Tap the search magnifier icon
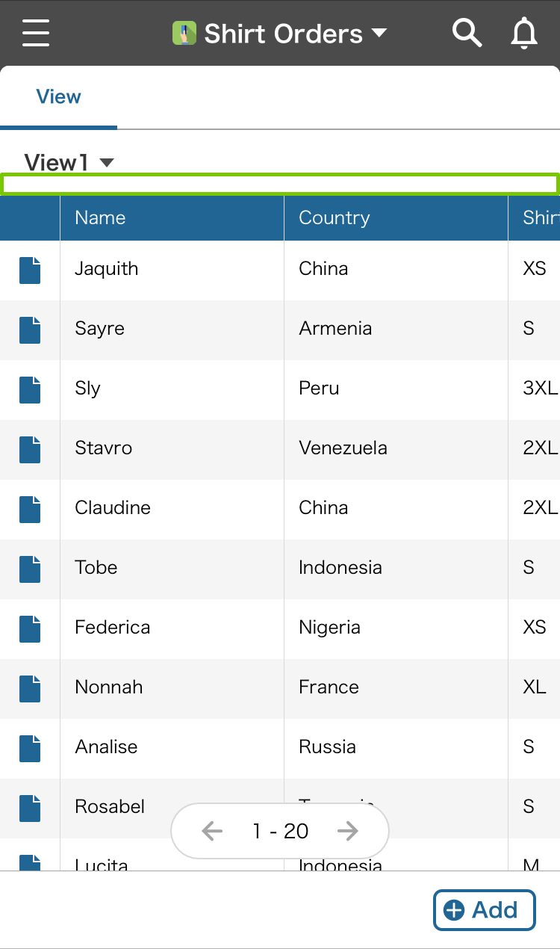This screenshot has width=560, height=949. tap(467, 34)
